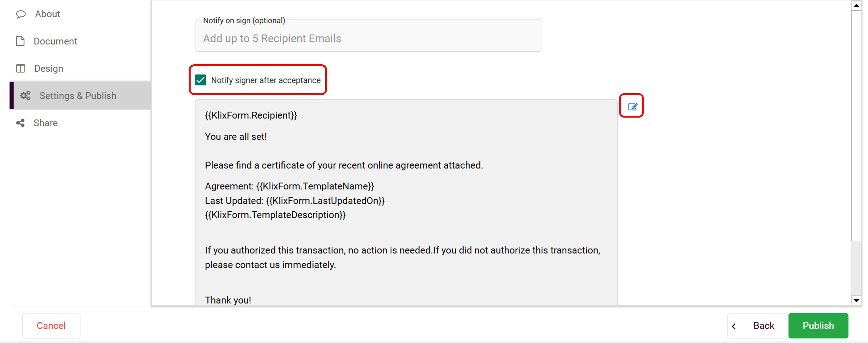Click the left chevron beside Back
The height and width of the screenshot is (343, 868).
click(x=733, y=326)
